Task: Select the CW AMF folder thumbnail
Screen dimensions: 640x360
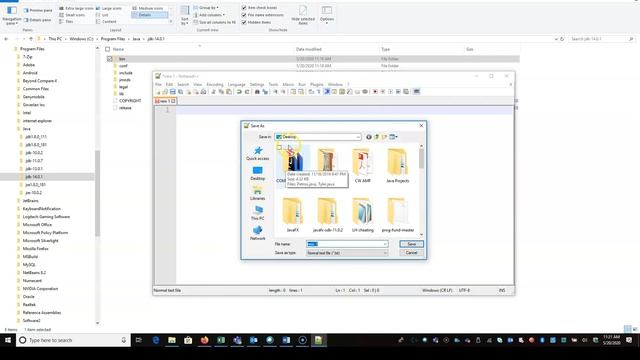Action: 362,165
